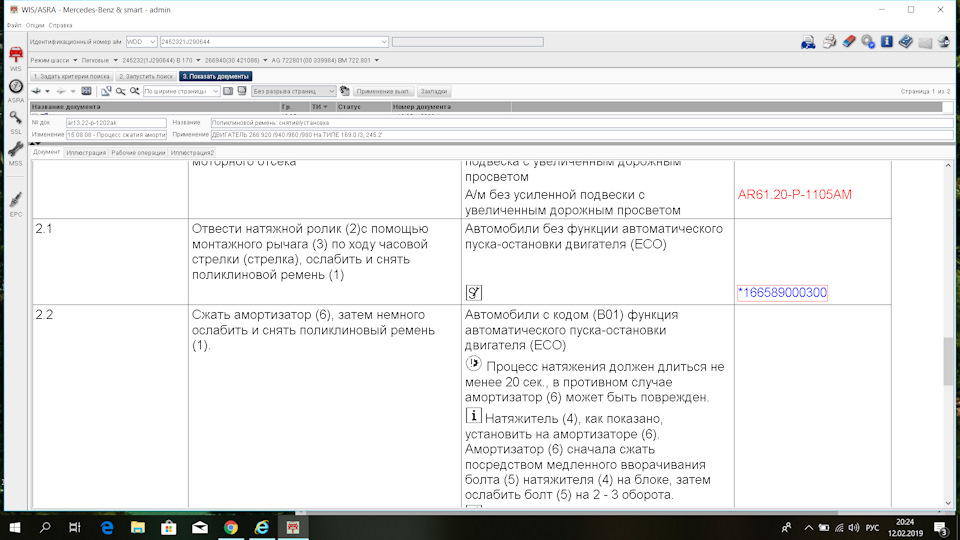Switch to the Иллюстрация tab

(86, 152)
